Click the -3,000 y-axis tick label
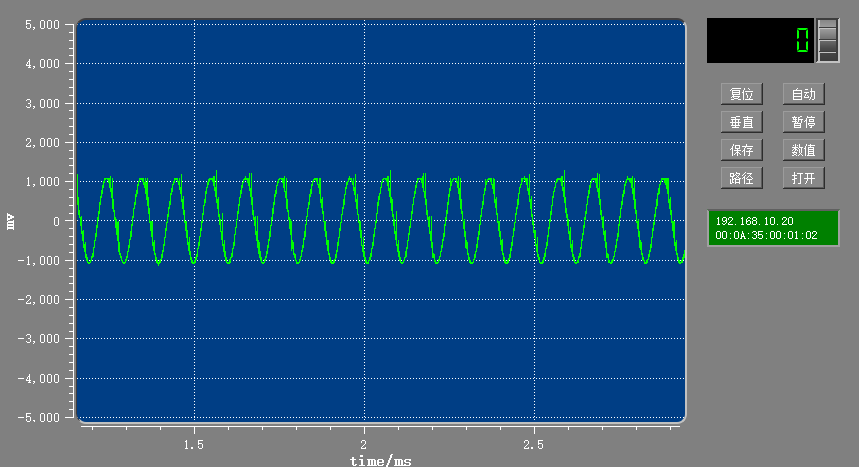The width and height of the screenshot is (859, 467). click(39, 339)
